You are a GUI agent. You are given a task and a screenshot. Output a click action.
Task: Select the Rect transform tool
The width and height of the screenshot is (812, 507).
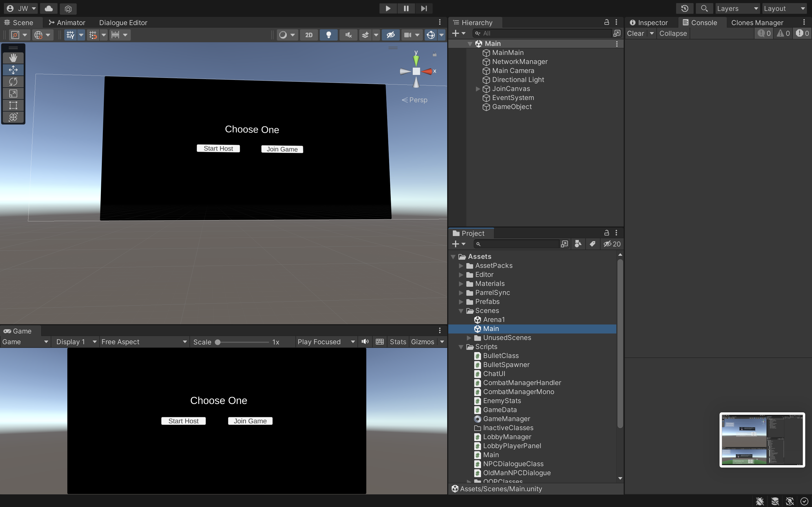click(x=13, y=105)
